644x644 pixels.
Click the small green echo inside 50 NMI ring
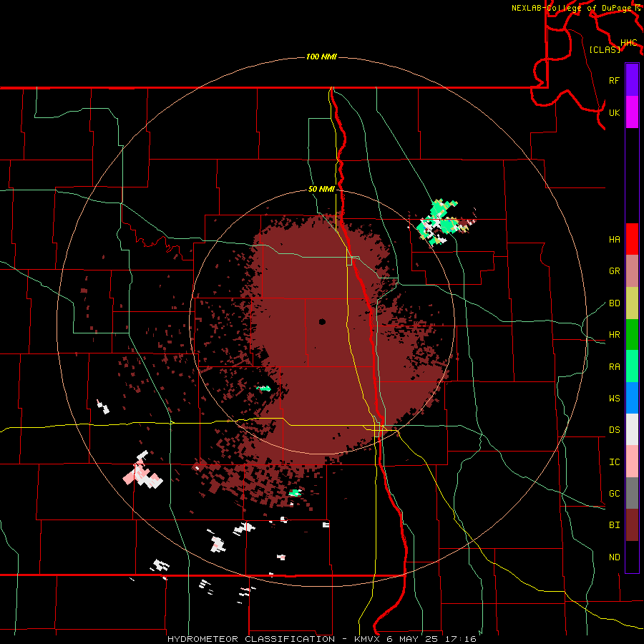click(263, 388)
